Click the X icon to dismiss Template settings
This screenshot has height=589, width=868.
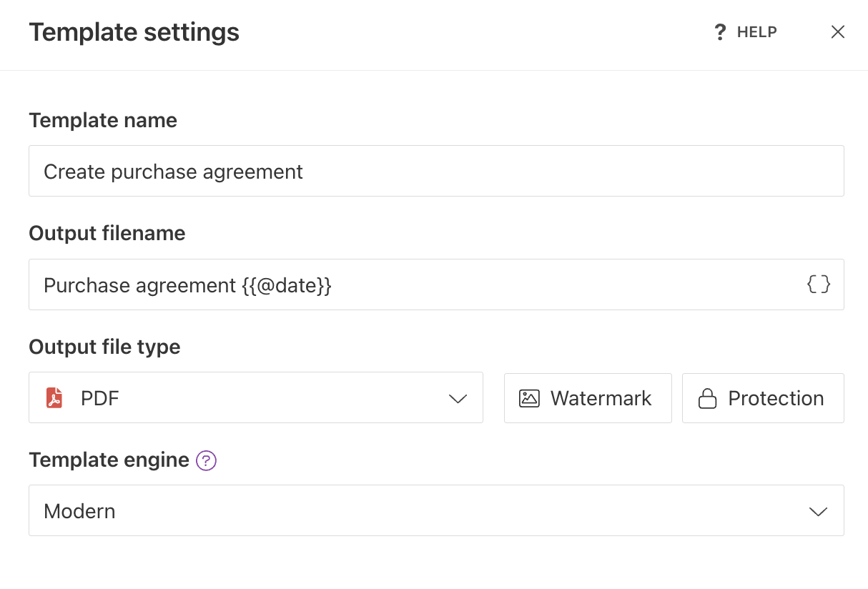[x=837, y=31]
